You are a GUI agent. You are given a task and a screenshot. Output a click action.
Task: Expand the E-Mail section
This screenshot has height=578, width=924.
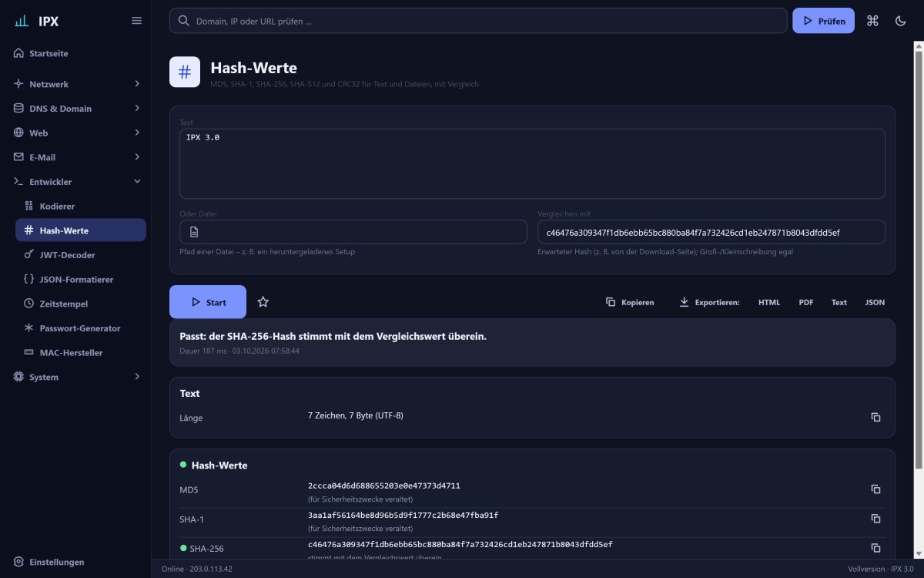coord(77,157)
